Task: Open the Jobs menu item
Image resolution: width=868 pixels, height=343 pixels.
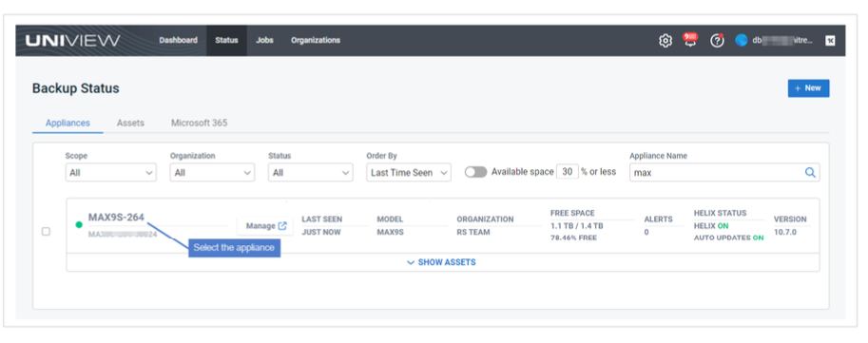Action: (x=264, y=41)
